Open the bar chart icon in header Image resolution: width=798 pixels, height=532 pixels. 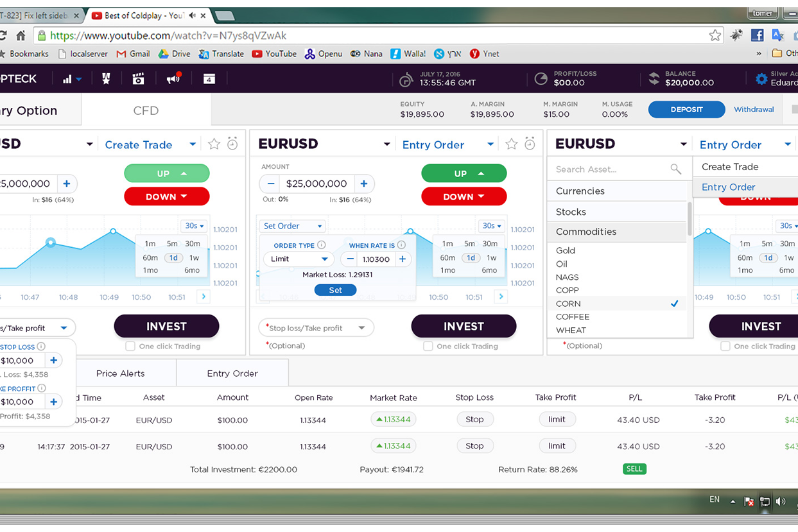(x=67, y=79)
